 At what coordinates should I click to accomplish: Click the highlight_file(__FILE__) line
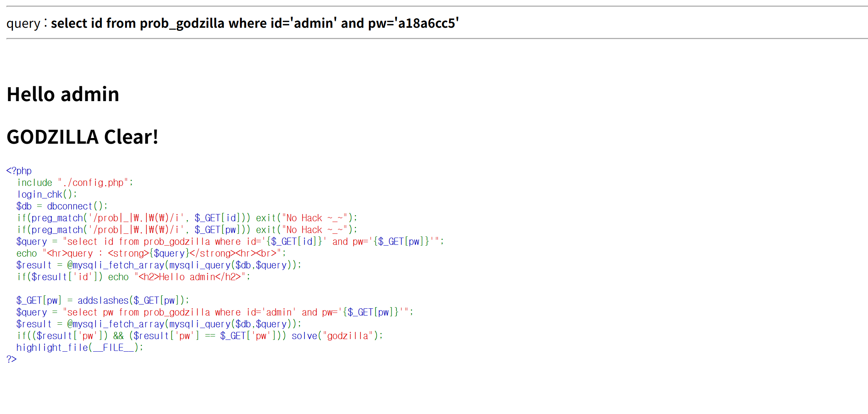coord(80,347)
